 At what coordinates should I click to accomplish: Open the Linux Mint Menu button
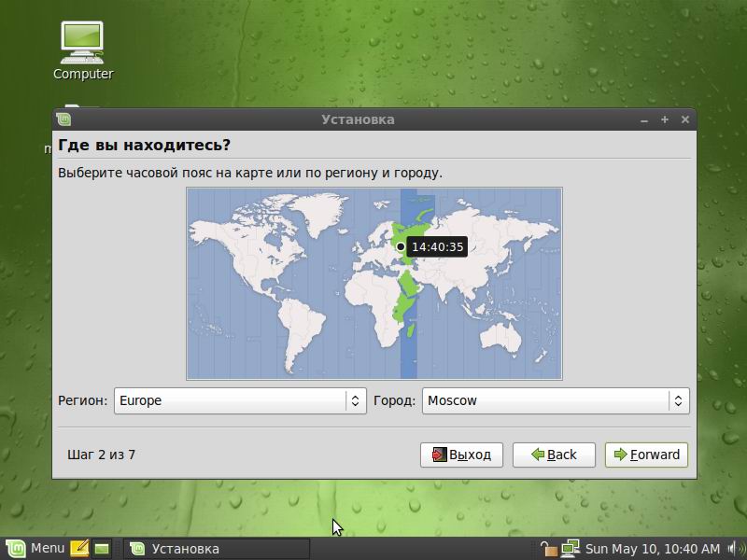[35, 549]
